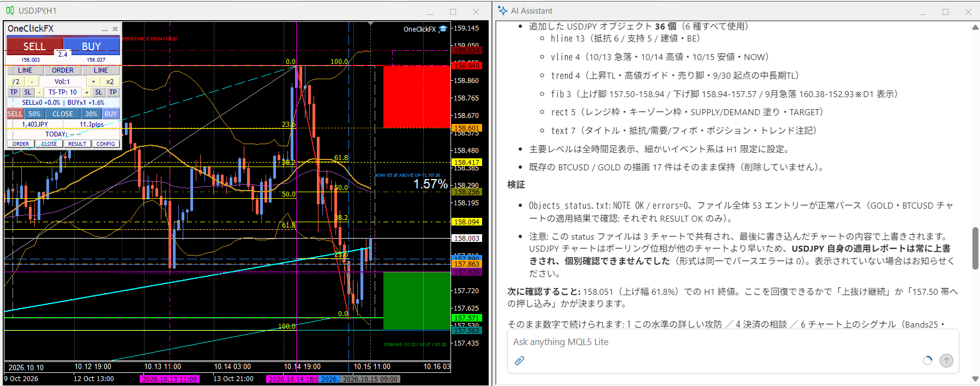This screenshot has width=980, height=386.
Task: Halve the volume with the /2 button
Action: pyautogui.click(x=16, y=81)
